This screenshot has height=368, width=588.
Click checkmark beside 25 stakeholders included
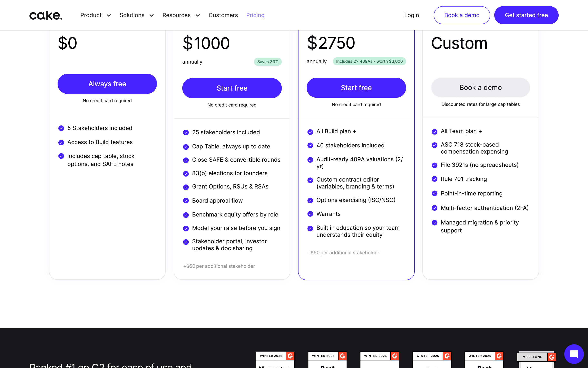(186, 132)
